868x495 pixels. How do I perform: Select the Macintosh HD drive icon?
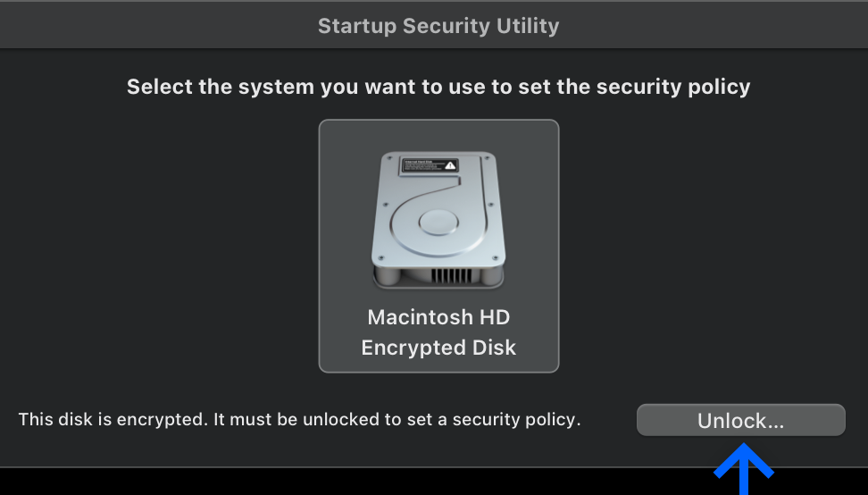coord(438,220)
